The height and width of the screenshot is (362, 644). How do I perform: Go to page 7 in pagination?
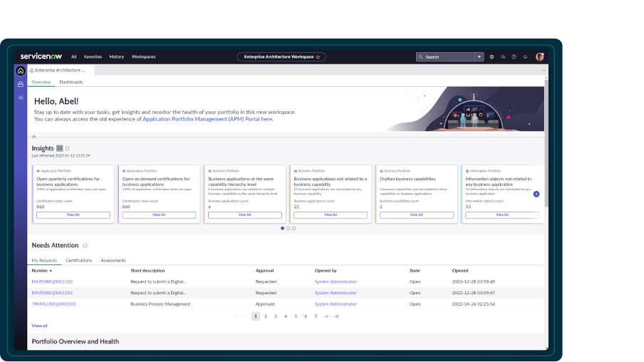316,316
